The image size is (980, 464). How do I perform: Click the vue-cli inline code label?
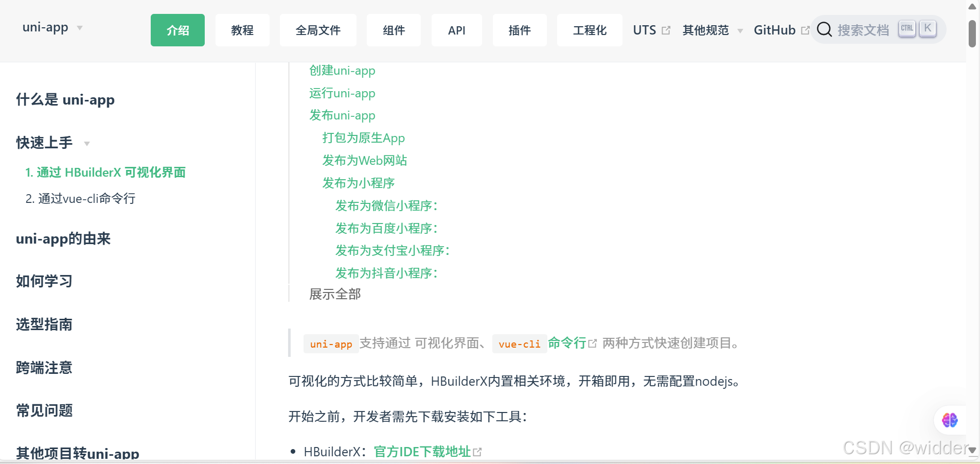click(519, 344)
